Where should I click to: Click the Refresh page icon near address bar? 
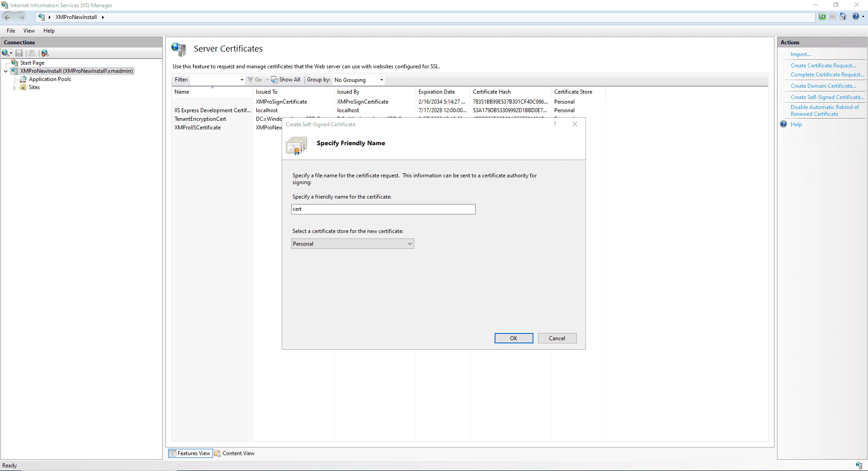tap(822, 17)
